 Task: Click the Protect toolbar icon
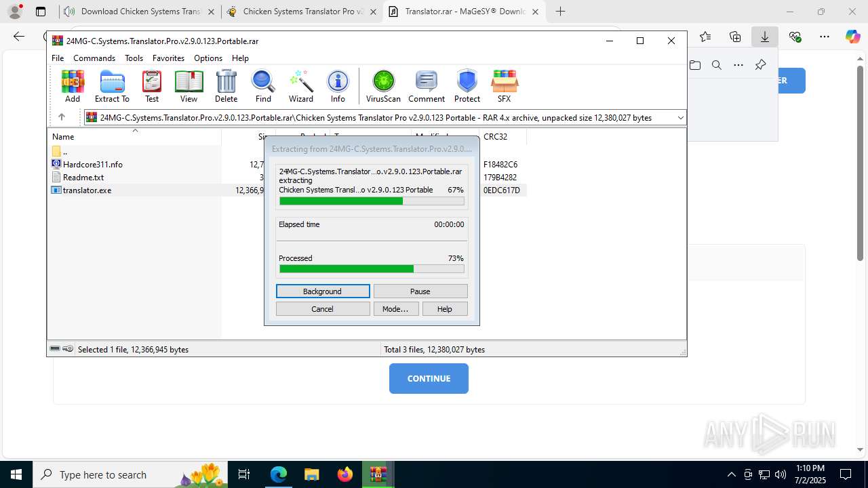[x=467, y=86]
